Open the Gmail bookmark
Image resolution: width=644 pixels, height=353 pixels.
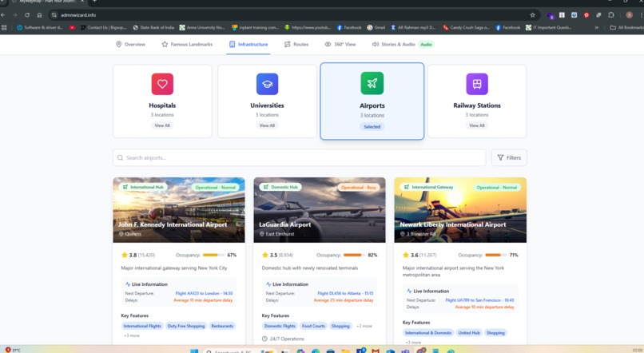tap(376, 27)
